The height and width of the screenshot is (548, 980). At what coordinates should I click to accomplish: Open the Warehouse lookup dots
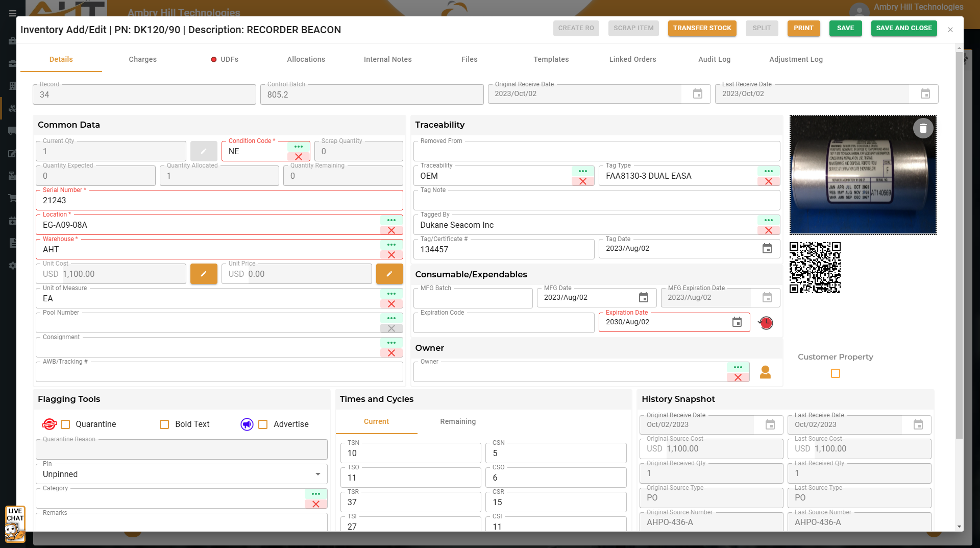point(391,245)
